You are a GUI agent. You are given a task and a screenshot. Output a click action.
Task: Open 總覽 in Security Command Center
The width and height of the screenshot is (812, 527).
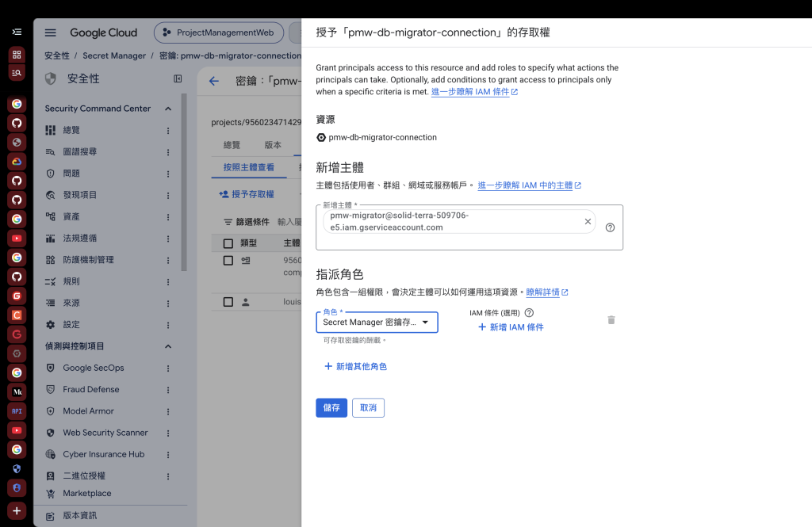click(71, 130)
